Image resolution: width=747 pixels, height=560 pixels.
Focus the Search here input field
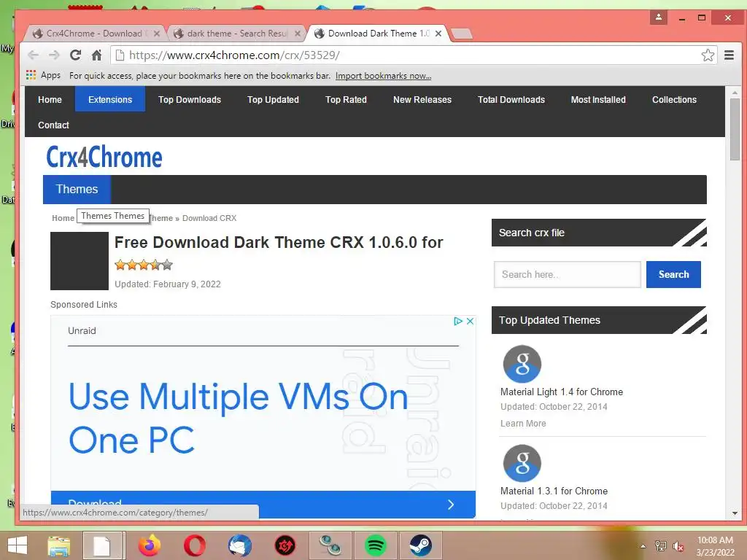point(567,274)
